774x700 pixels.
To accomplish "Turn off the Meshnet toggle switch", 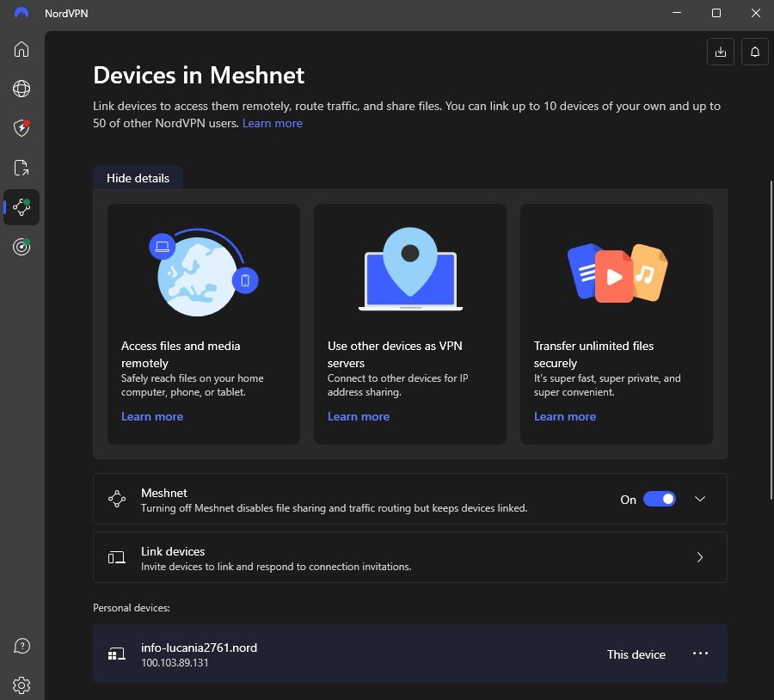I will [x=660, y=499].
